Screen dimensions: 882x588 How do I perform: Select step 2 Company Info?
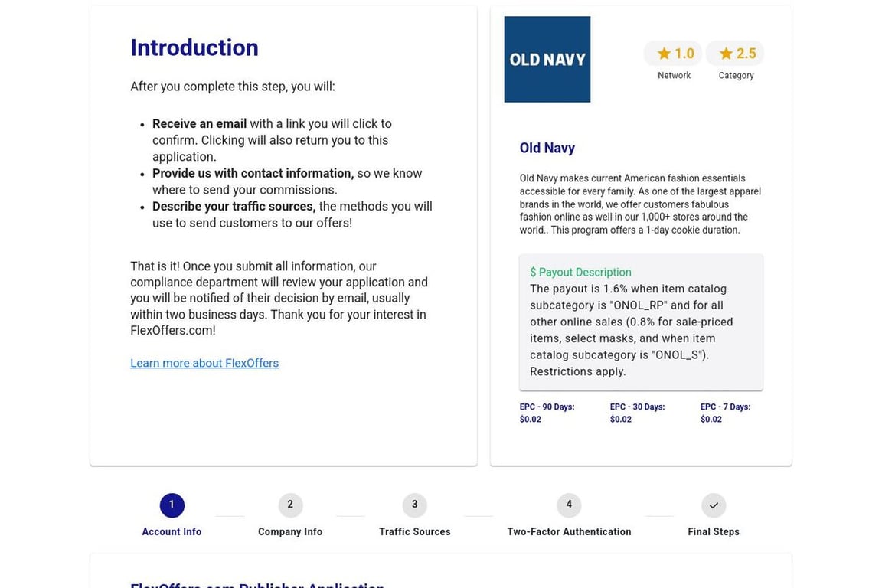(x=290, y=514)
